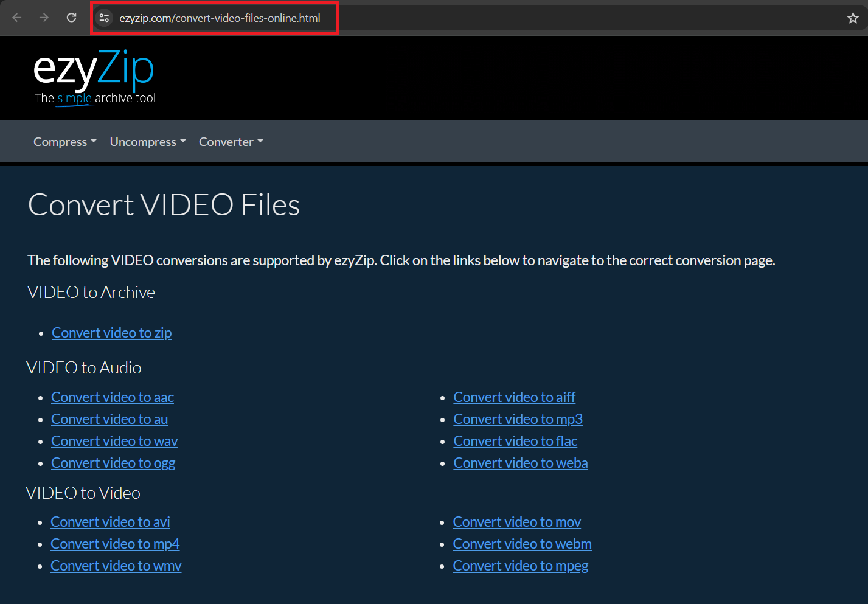The width and height of the screenshot is (868, 604).
Task: Open Convert video to wav link
Action: point(114,441)
